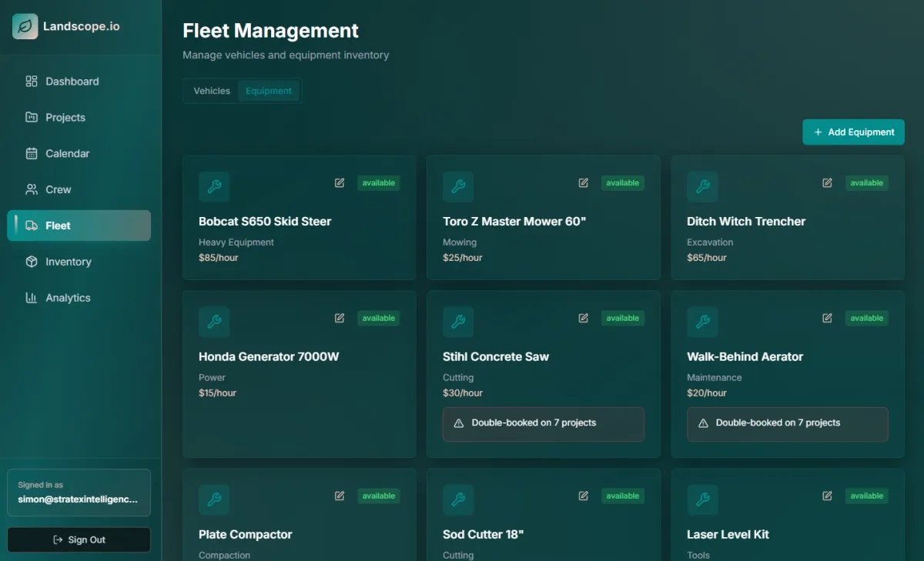Image resolution: width=924 pixels, height=561 pixels.
Task: Click the Landscope.io leaf logo
Action: click(25, 26)
